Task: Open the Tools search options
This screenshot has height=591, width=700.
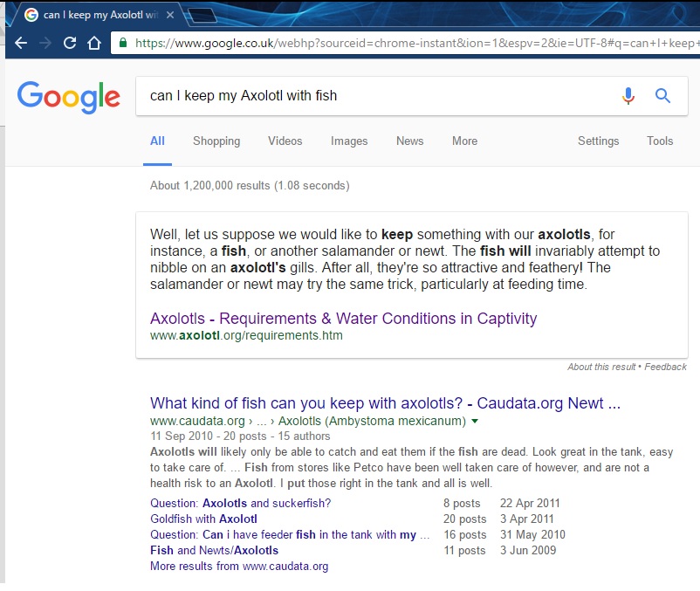Action: (660, 141)
